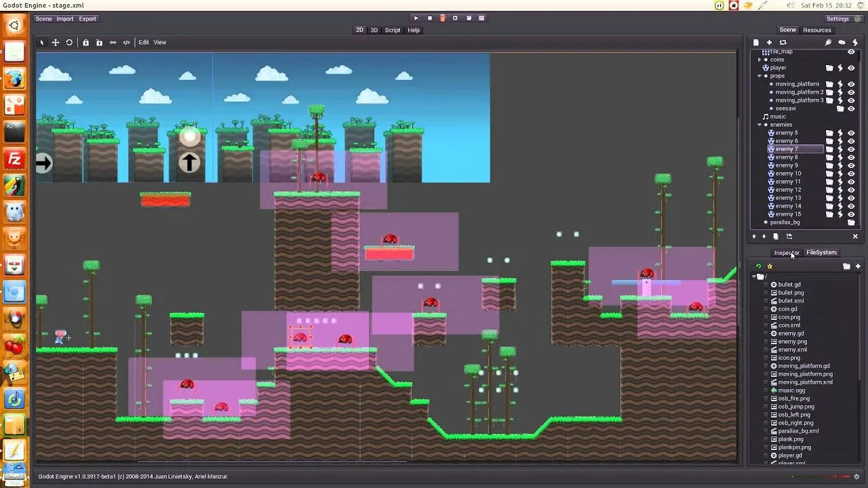The height and width of the screenshot is (488, 868).
Task: Select the Move tool in the canvas toolbar
Action: (x=55, y=42)
